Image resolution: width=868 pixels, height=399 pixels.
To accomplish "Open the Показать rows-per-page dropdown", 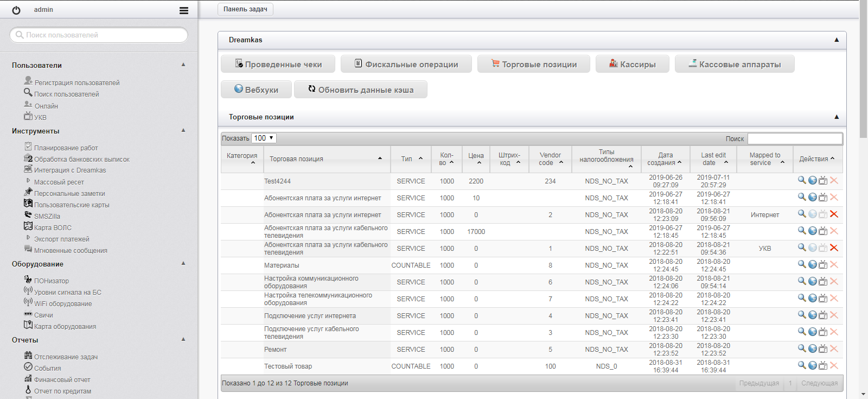I will click(x=264, y=138).
